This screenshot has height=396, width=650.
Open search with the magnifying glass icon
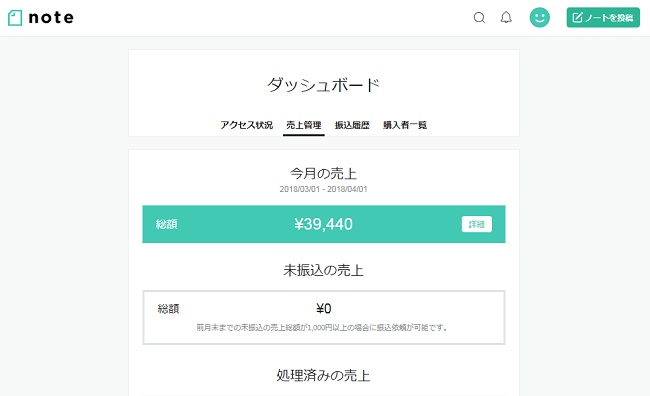(479, 17)
